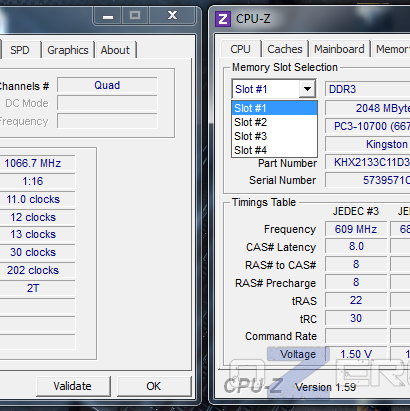Click the JEDEC #3 column header
This screenshot has width=410, height=411.
[356, 211]
